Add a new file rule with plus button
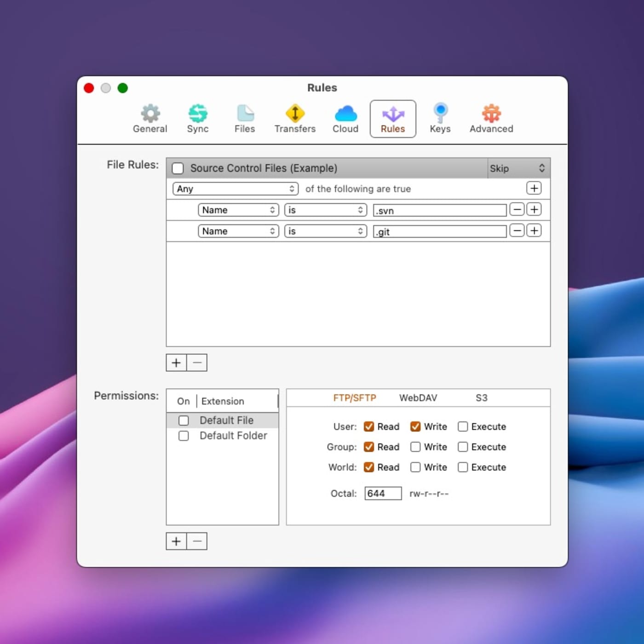 [176, 363]
